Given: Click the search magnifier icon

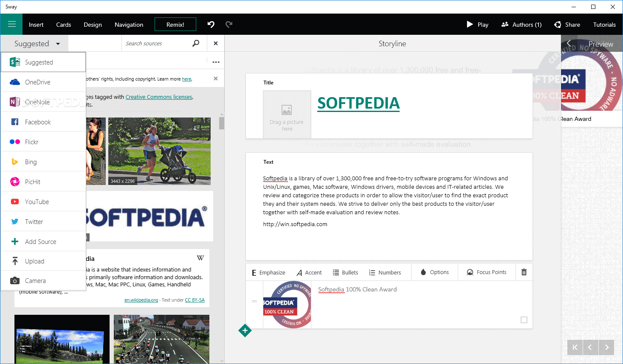Looking at the screenshot, I should click(196, 43).
